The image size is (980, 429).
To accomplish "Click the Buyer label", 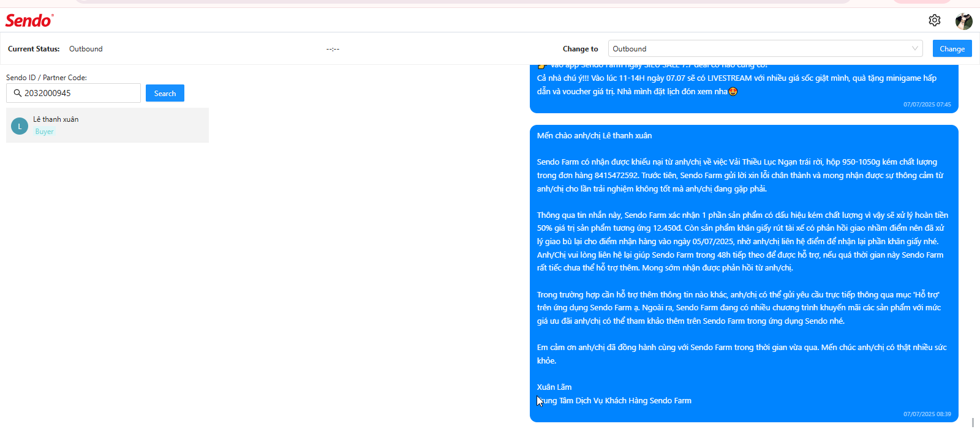I will pyautogui.click(x=44, y=132).
